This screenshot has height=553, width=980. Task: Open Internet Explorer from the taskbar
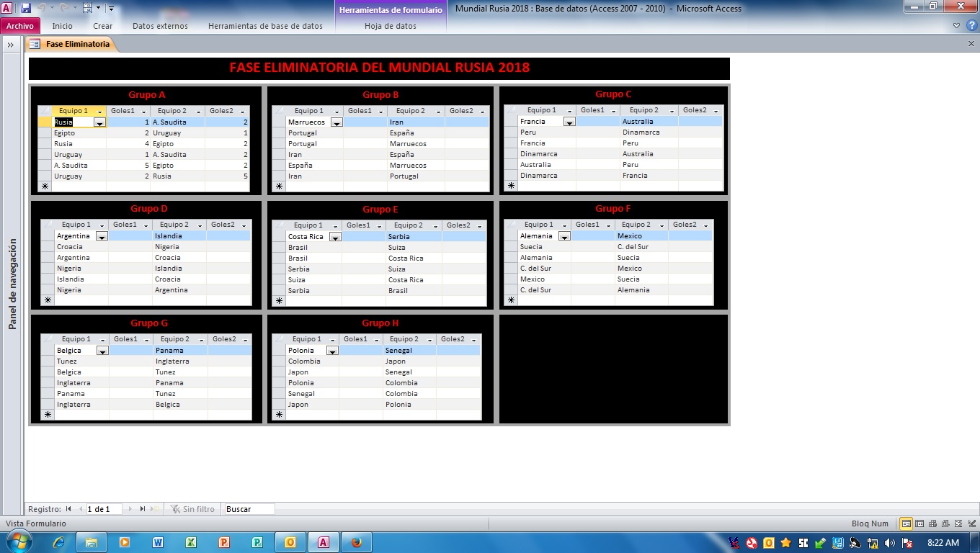(x=58, y=542)
